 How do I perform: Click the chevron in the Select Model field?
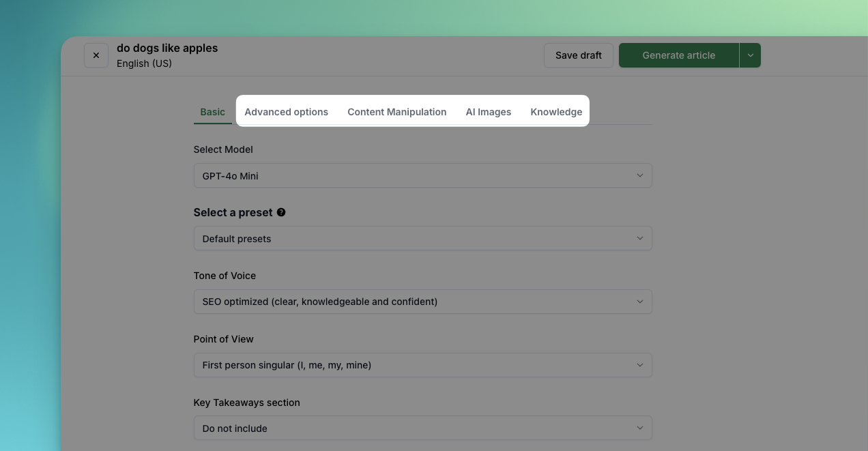click(639, 175)
